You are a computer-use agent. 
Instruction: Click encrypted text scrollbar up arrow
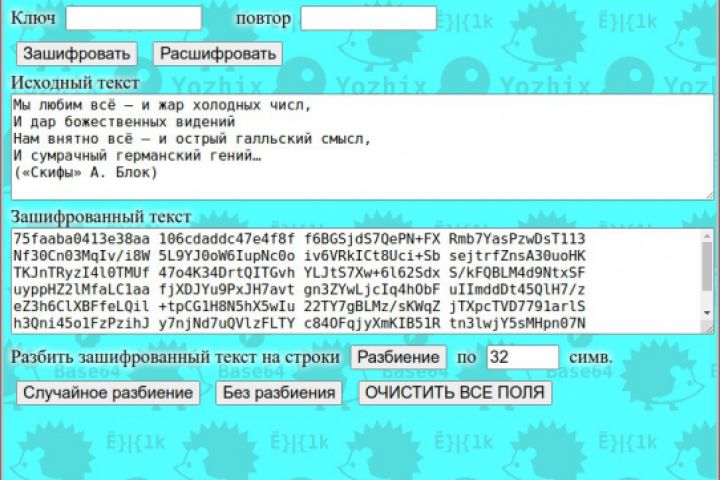[707, 236]
